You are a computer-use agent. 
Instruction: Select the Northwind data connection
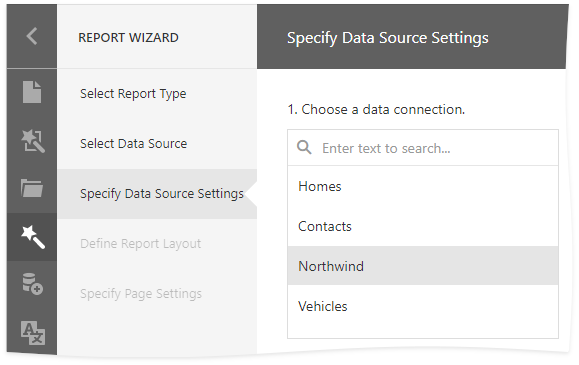click(x=423, y=266)
